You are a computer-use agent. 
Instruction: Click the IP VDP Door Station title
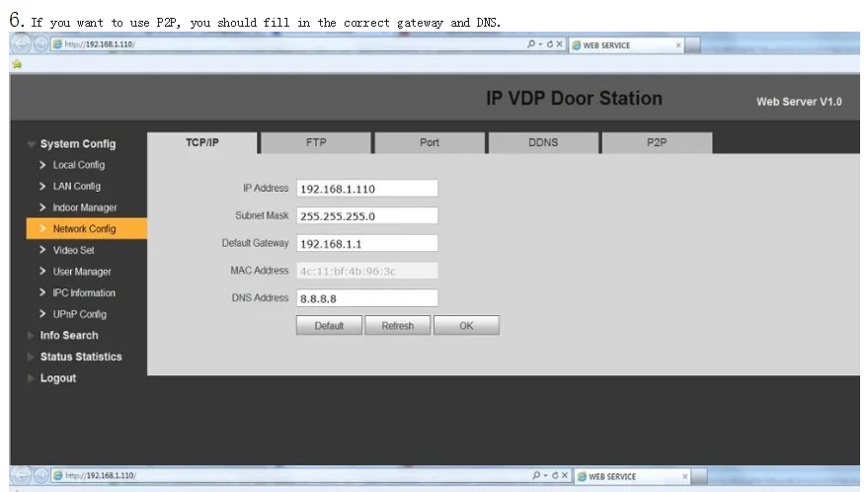click(574, 98)
